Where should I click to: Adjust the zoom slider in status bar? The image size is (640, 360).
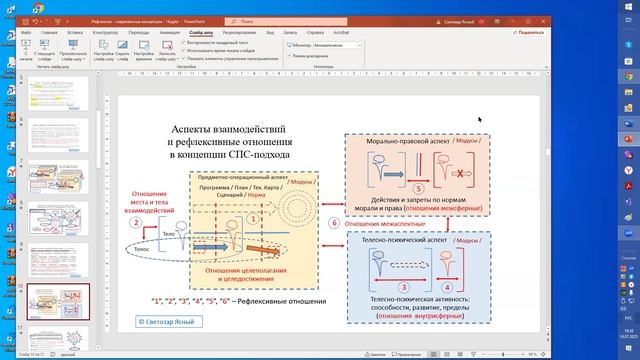point(503,355)
